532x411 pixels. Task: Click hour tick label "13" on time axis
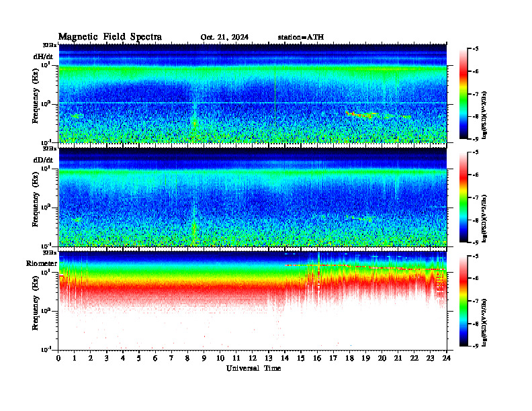point(269,359)
